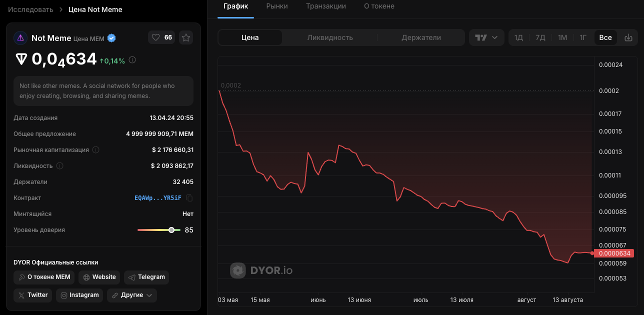The image size is (644, 315).
Task: Open the TradingView chart type dropdown
Action: pos(486,37)
